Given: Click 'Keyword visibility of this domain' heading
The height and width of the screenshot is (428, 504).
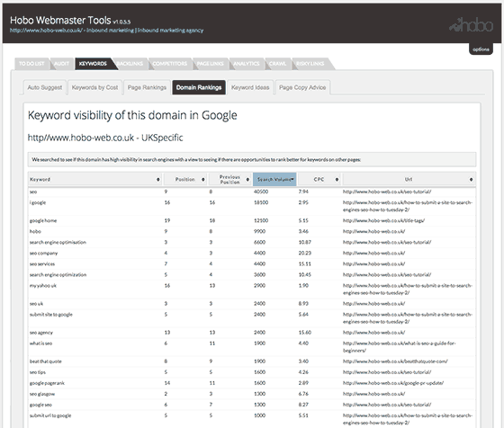Looking at the screenshot, I should (132, 115).
